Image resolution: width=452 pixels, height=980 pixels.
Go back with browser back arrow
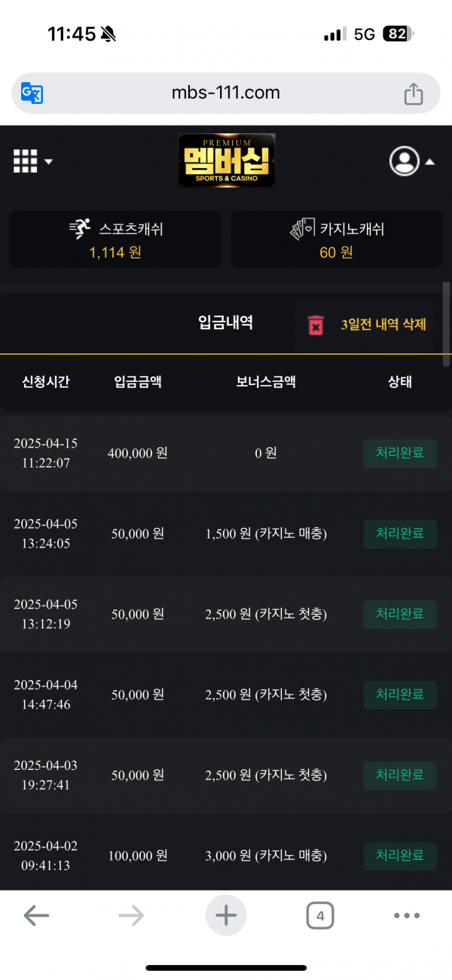pyautogui.click(x=36, y=916)
